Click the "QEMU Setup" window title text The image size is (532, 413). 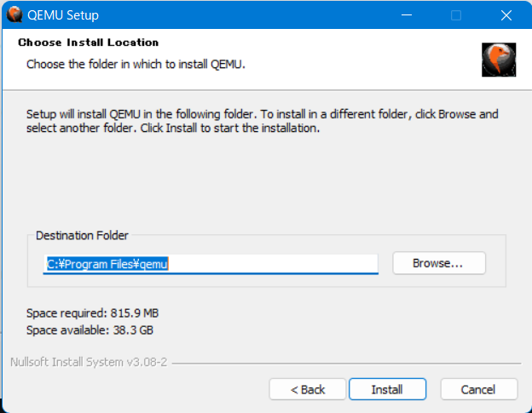click(63, 15)
